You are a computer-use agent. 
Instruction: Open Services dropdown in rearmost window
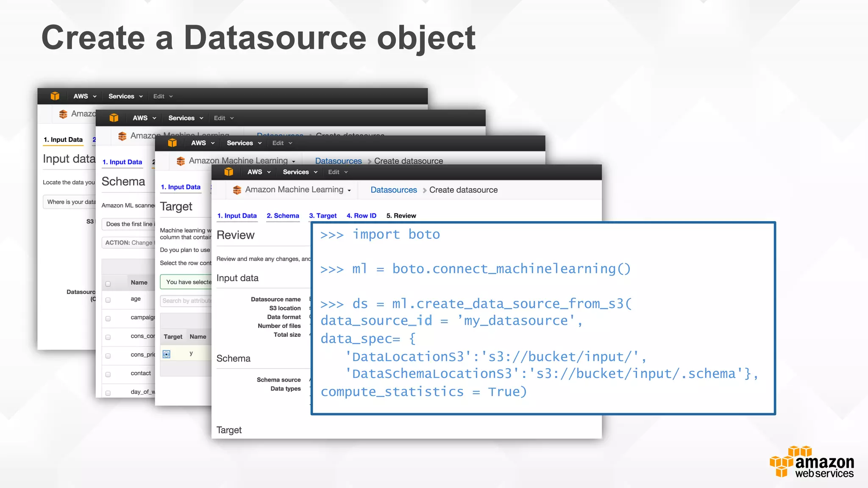pos(125,96)
